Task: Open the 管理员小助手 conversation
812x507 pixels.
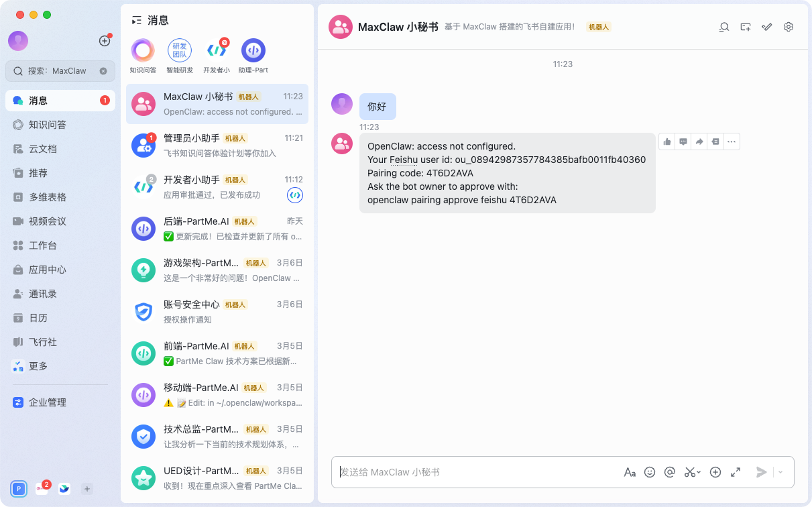Action: (217, 145)
